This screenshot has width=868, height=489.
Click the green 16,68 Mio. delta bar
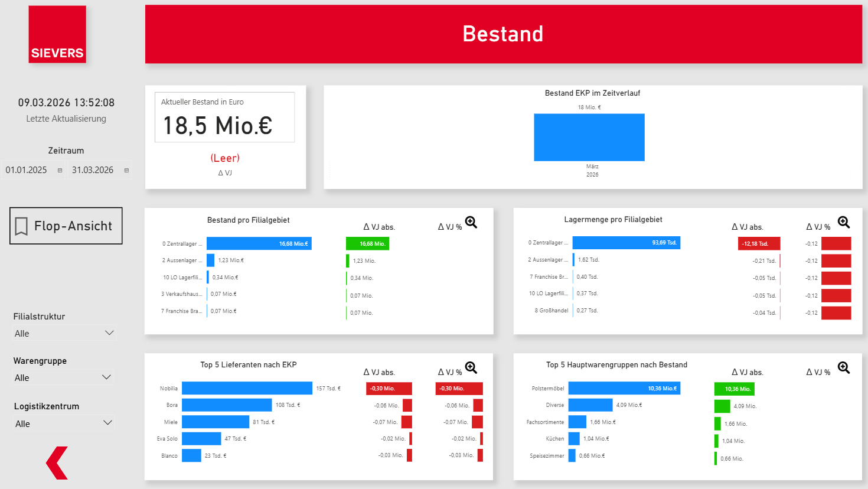click(x=367, y=243)
